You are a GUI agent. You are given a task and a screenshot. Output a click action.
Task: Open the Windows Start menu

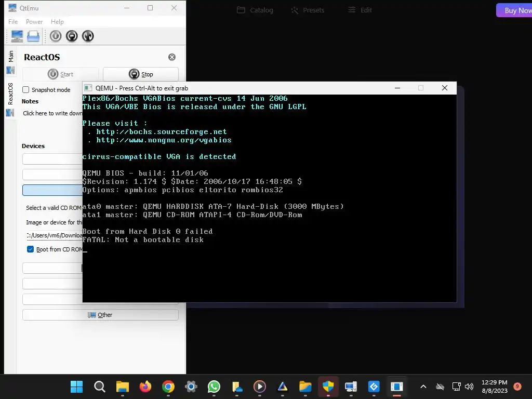[76, 387]
